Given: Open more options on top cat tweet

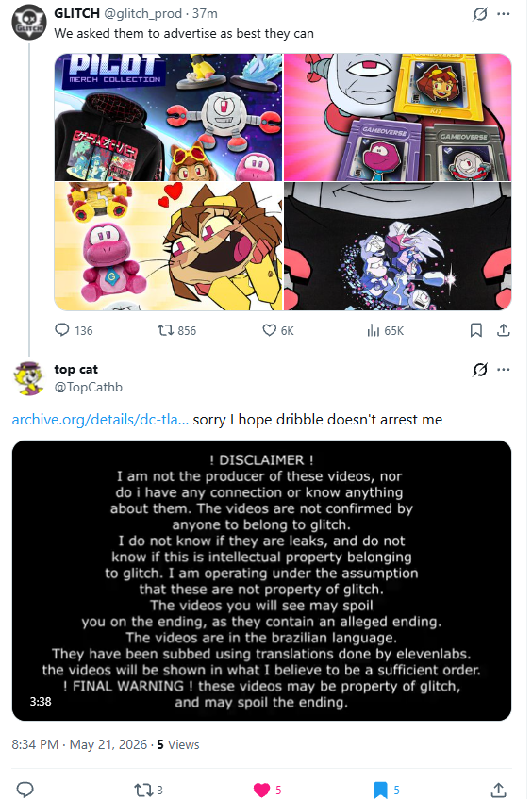Looking at the screenshot, I should (x=504, y=370).
